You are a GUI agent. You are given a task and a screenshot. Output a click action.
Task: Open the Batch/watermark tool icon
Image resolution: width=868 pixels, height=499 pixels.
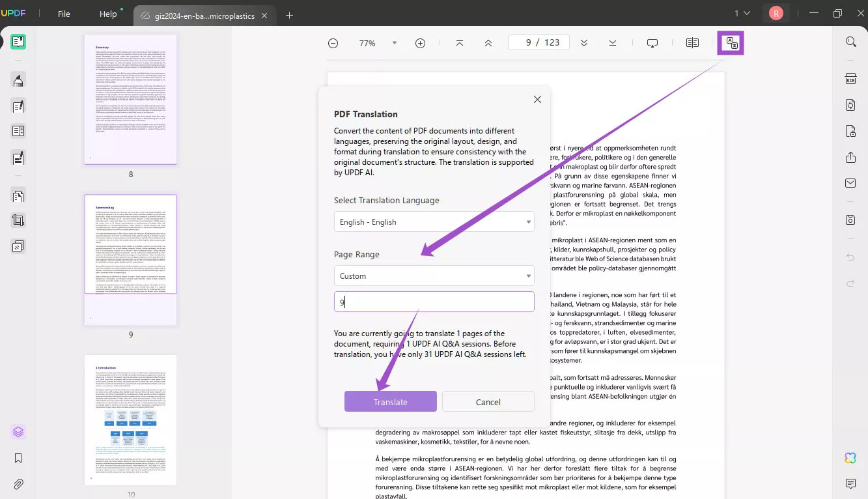coord(18,246)
